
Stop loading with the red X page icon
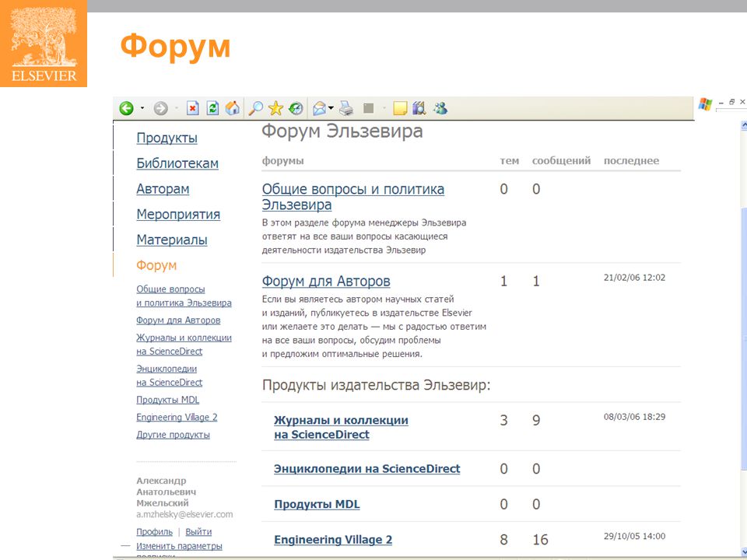point(192,109)
